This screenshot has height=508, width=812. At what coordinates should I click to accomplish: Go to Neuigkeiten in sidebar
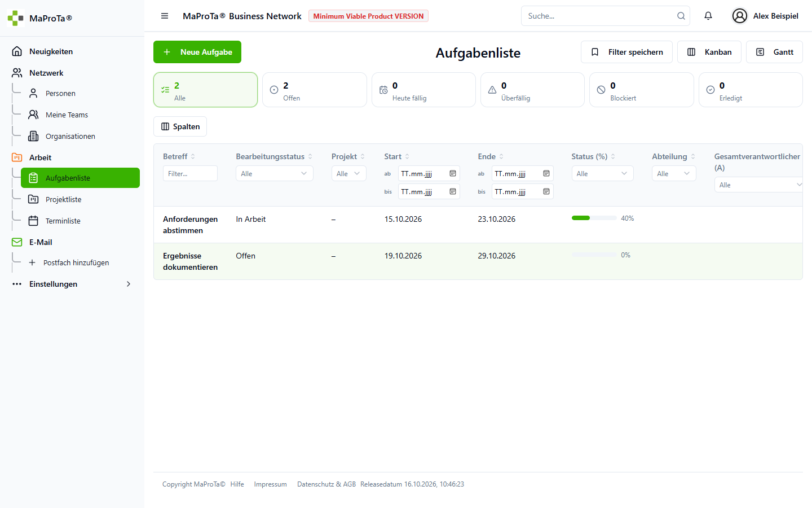(x=72, y=51)
